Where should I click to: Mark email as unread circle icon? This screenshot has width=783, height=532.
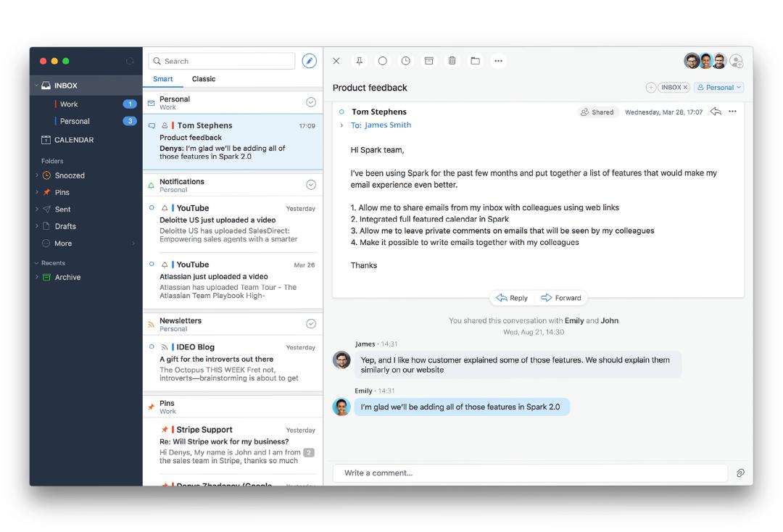tap(383, 61)
